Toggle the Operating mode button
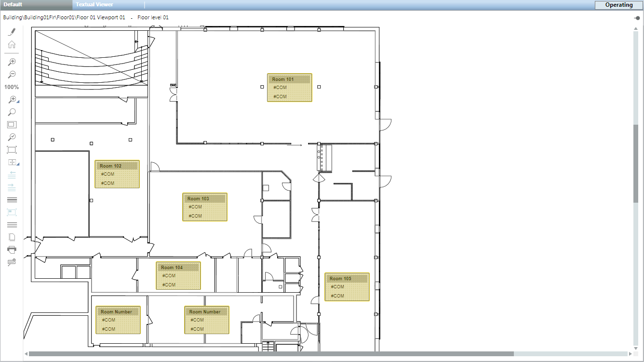644x362 pixels. 618,5
